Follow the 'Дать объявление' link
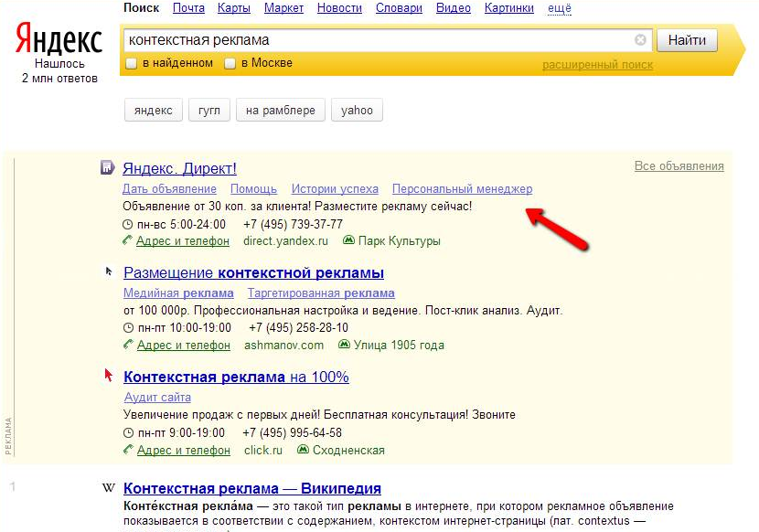The image size is (759, 532). pyautogui.click(x=169, y=189)
